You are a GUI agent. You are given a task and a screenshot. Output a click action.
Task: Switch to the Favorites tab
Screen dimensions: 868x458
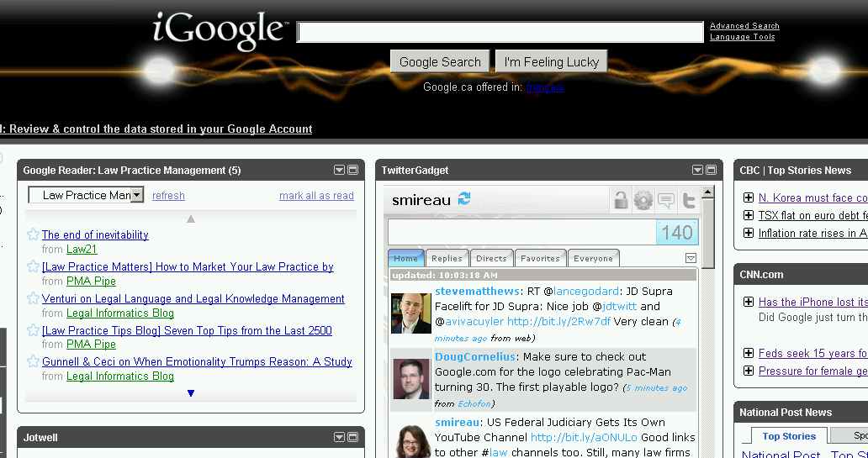pos(540,258)
